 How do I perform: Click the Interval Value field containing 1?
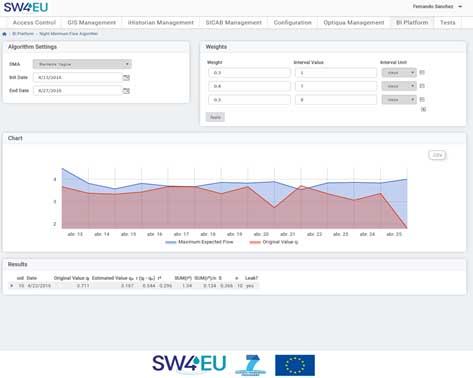[x=336, y=73]
